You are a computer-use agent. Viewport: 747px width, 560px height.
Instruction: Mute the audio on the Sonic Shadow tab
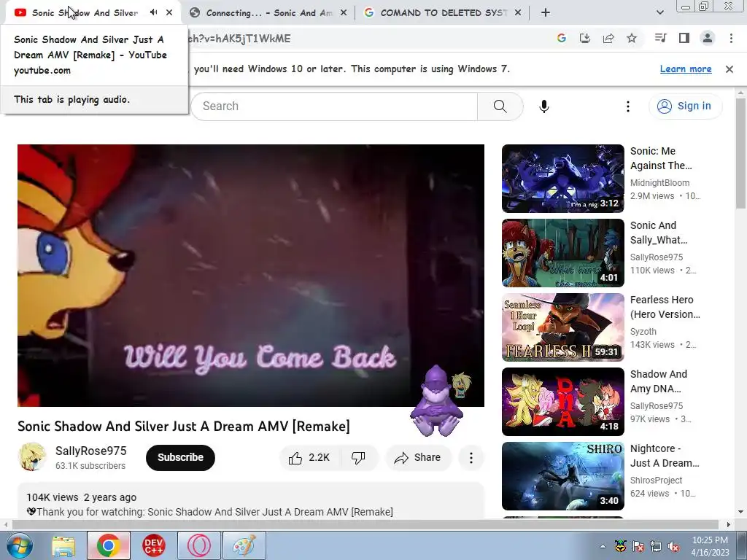(x=153, y=12)
